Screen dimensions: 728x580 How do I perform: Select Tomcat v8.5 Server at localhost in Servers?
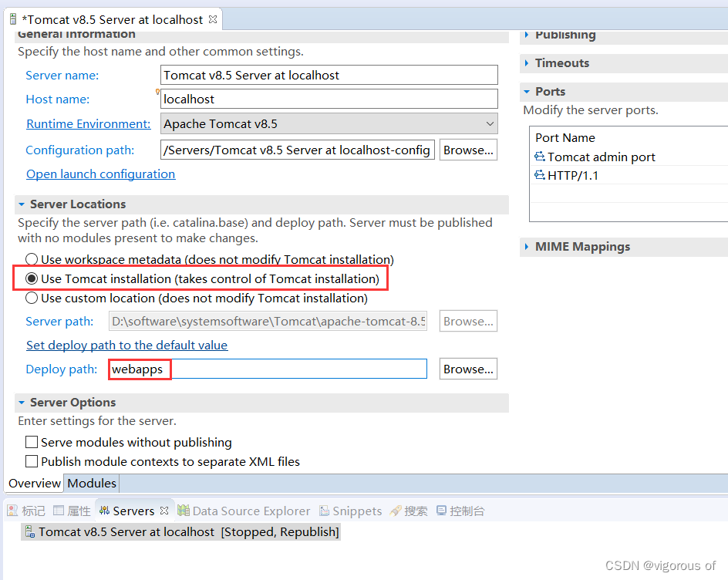point(180,531)
